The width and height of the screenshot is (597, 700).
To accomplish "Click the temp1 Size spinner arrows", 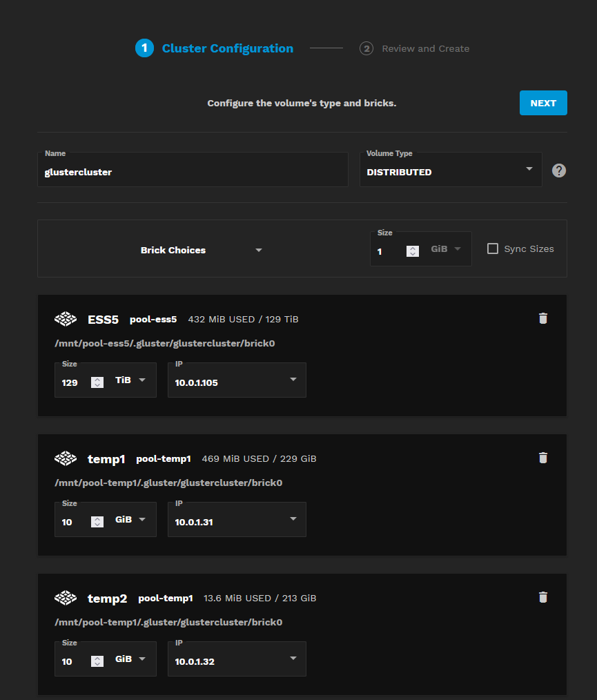I will pyautogui.click(x=97, y=522).
